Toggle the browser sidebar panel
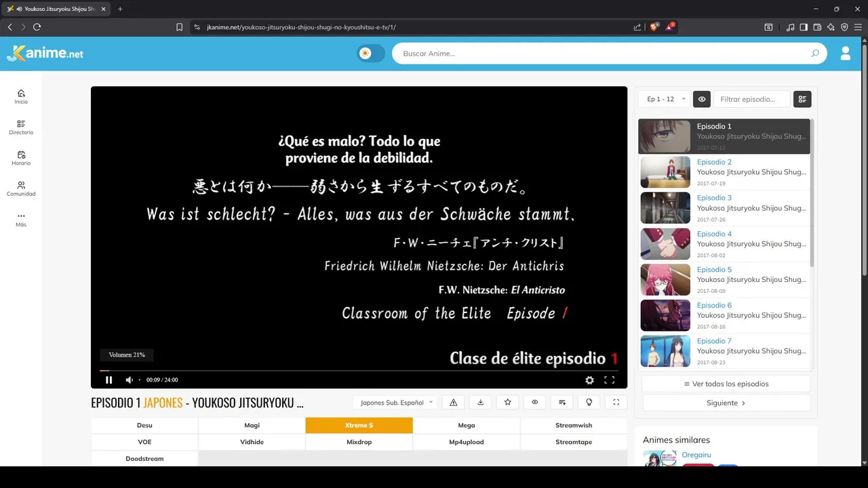The image size is (868, 488). [804, 27]
